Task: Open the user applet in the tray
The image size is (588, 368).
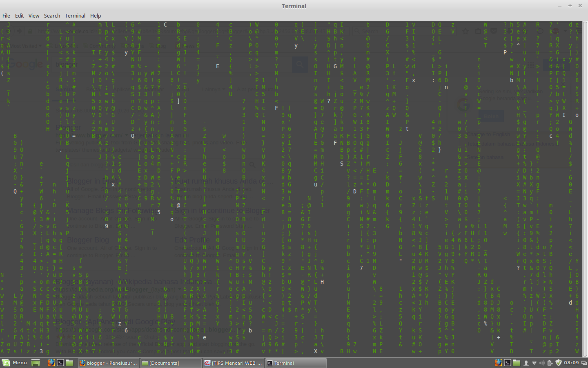Action: click(526, 363)
